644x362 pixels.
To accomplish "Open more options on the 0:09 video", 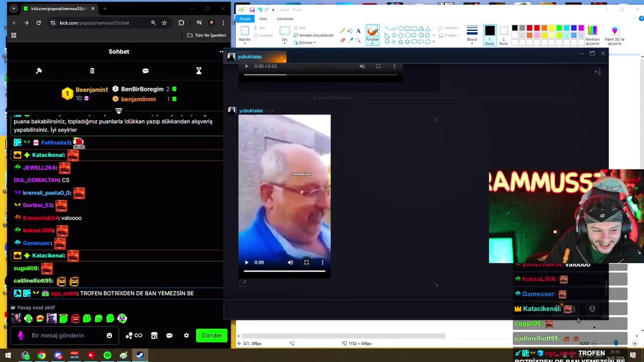I will point(323,262).
